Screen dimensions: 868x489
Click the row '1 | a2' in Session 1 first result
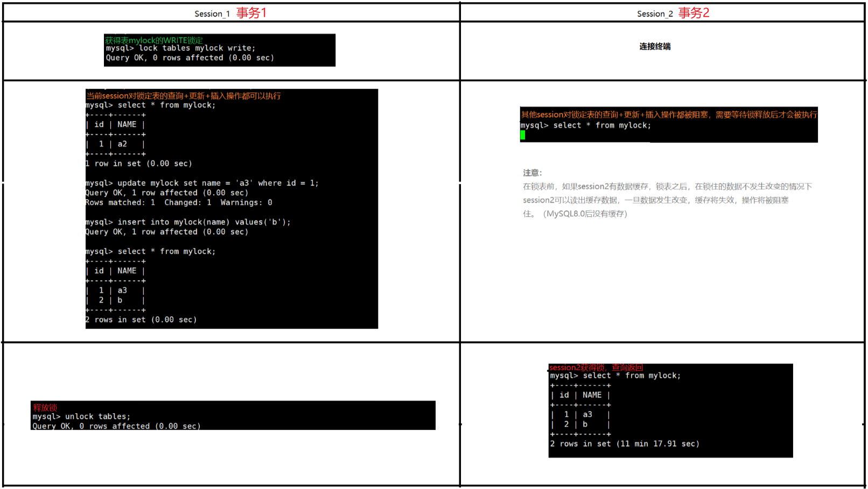[115, 144]
